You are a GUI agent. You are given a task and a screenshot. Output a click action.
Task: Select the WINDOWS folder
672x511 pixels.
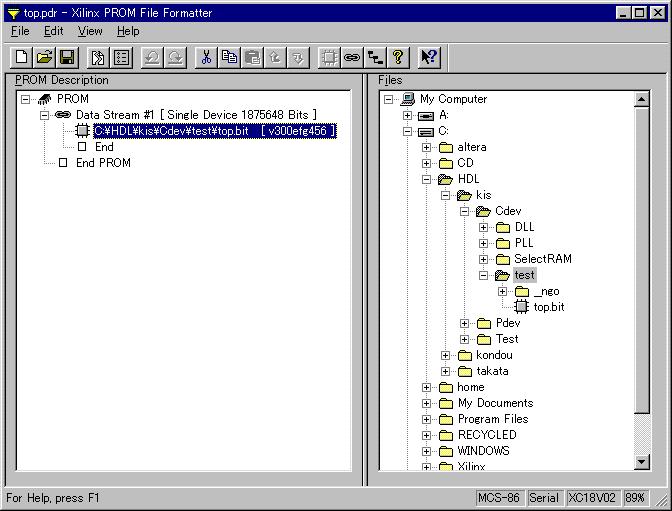pyautogui.click(x=483, y=451)
